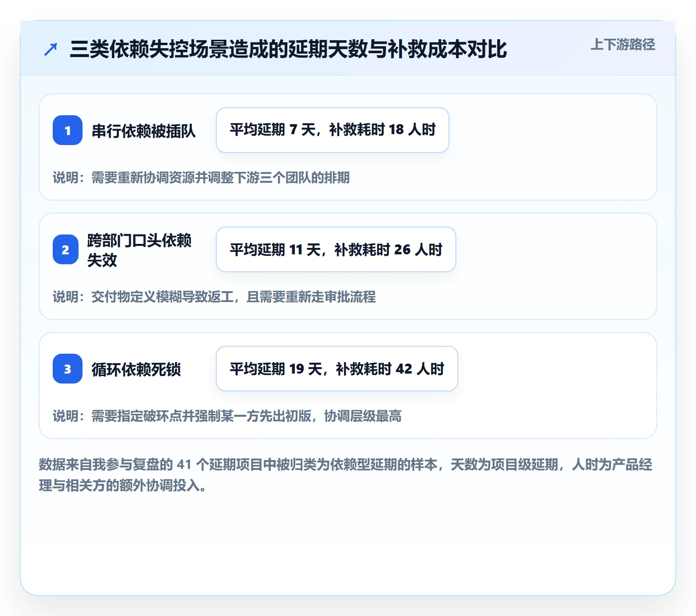Screen dimensions: 696x616
Task: Click the pill 平均延期 11 天，补救耗时 26 人时
Action: 336,249
